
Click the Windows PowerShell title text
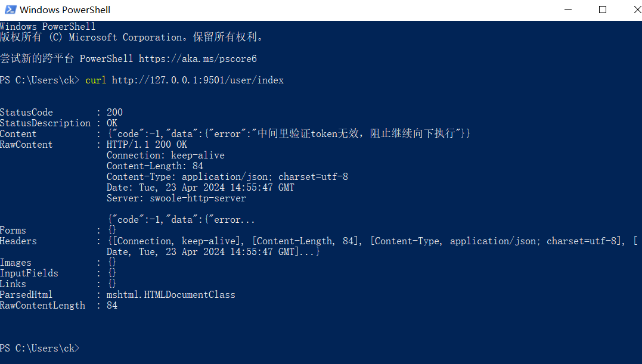[x=65, y=10]
